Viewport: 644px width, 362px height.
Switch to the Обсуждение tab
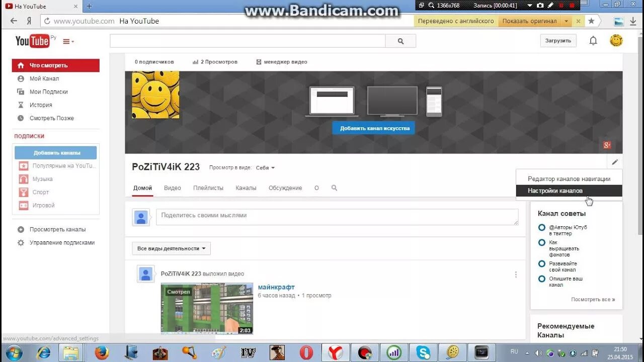coord(285,188)
